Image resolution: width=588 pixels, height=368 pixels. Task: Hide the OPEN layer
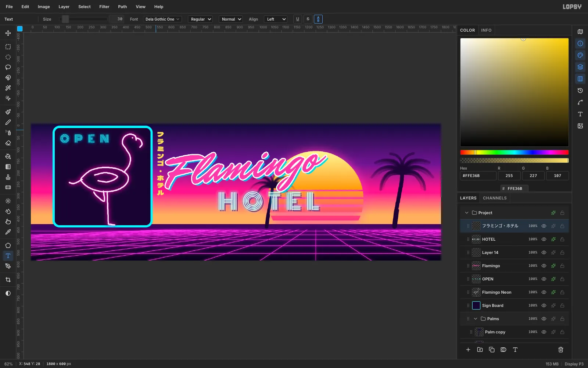tap(544, 279)
